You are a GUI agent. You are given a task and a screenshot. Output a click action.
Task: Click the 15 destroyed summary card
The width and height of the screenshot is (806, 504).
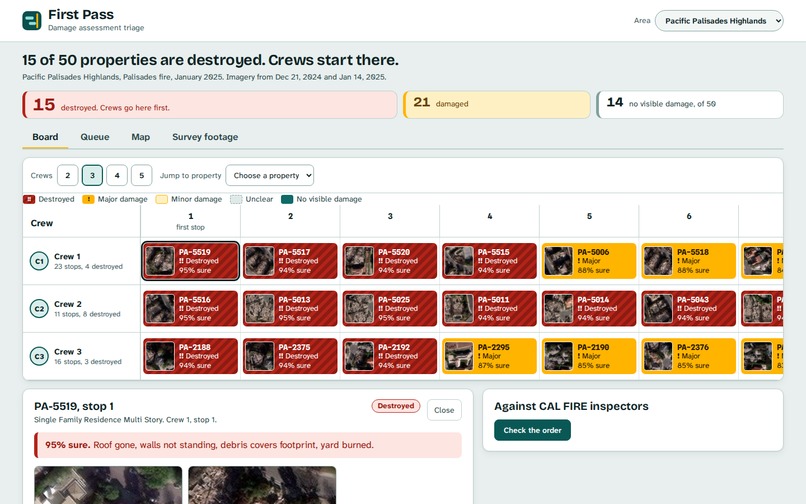pyautogui.click(x=210, y=104)
